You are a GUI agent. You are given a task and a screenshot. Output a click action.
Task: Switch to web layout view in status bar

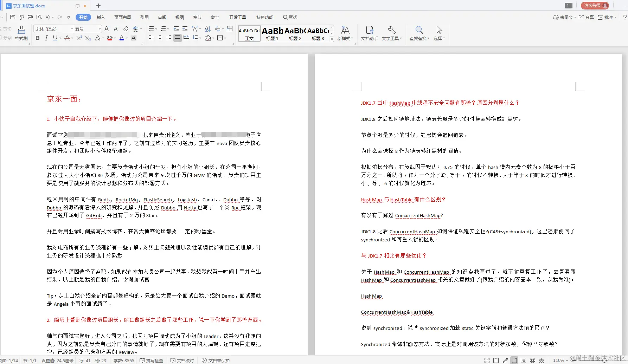pyautogui.click(x=533, y=360)
